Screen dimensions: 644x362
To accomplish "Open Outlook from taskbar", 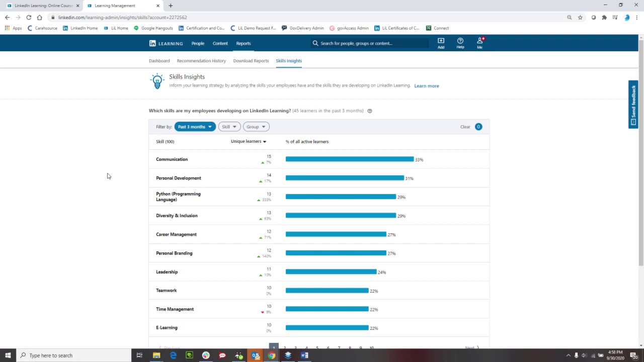I will tap(255, 355).
